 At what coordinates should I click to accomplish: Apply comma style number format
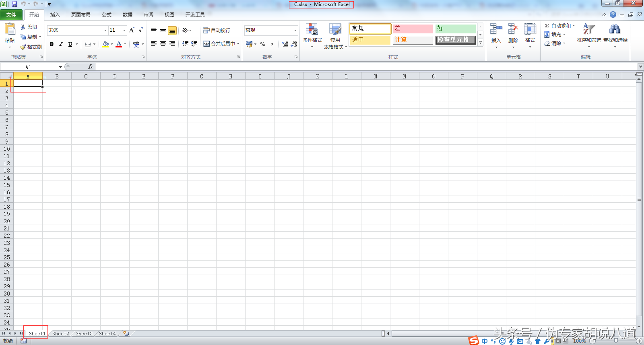coord(272,44)
